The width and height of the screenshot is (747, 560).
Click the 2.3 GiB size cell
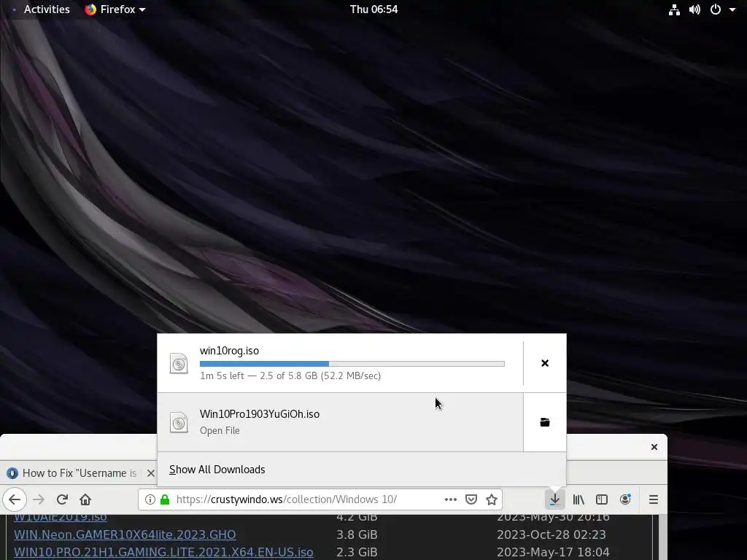[357, 553]
